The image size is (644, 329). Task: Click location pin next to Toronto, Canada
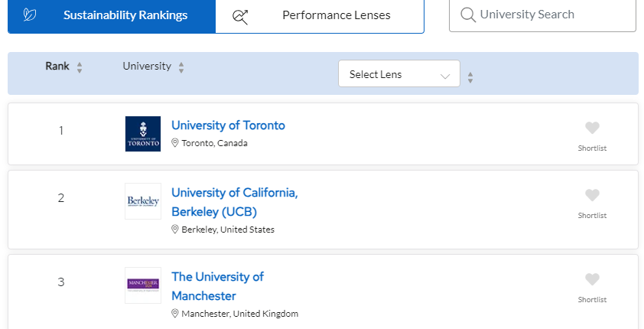click(174, 143)
